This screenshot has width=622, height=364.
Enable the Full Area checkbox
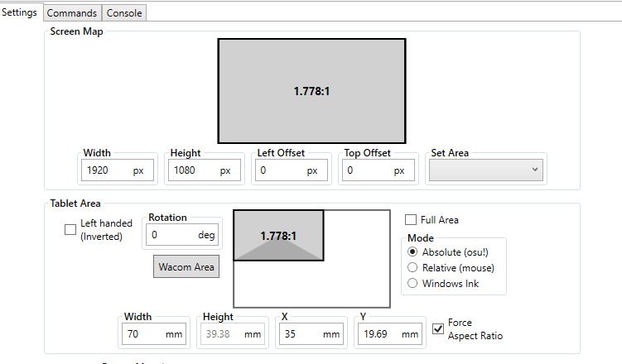click(x=411, y=220)
